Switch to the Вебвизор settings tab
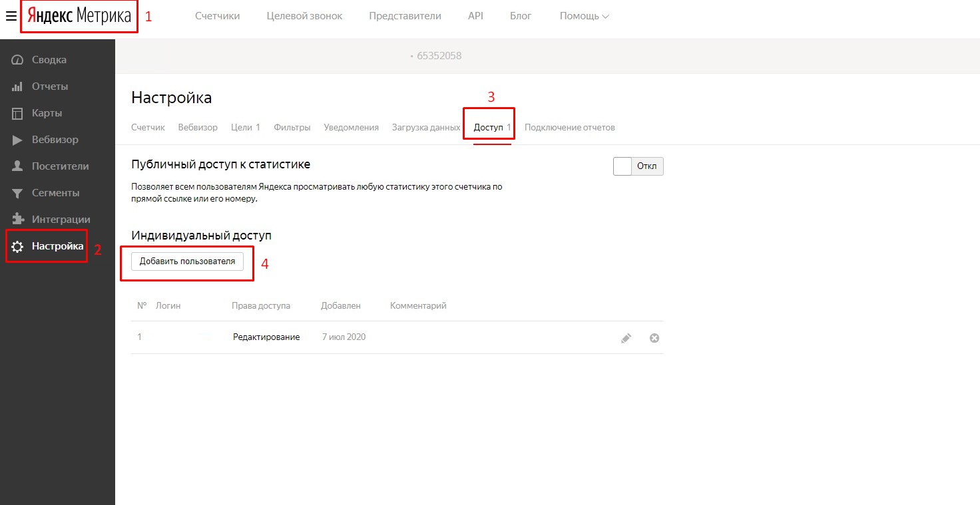 coord(198,127)
